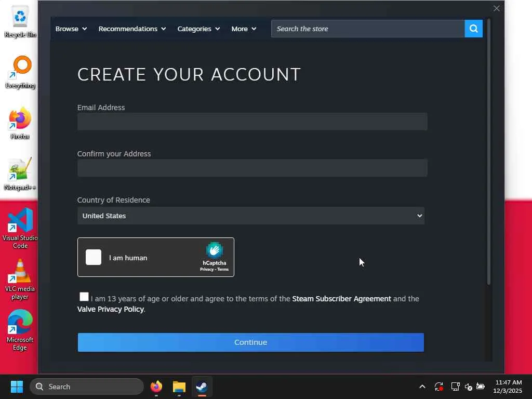
Task: Click the network display tray icon
Action: point(455,387)
